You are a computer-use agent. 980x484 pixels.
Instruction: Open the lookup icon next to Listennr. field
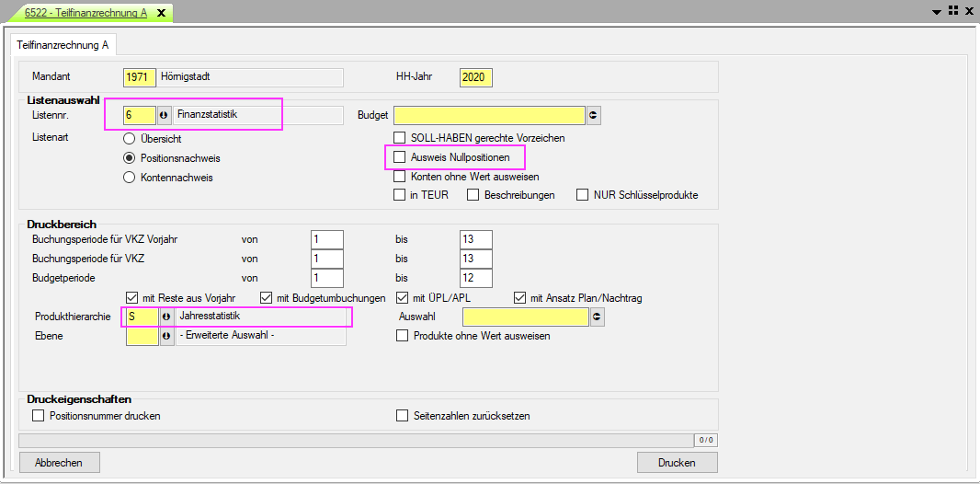(165, 115)
